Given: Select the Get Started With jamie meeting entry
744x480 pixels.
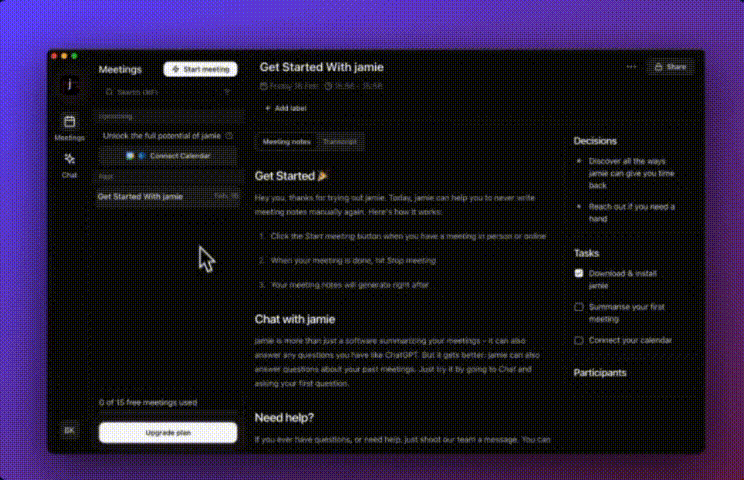Looking at the screenshot, I should click(168, 196).
